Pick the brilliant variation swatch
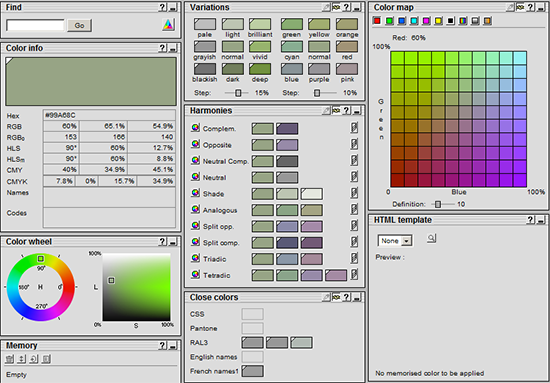The width and height of the screenshot is (550, 383). click(260, 24)
